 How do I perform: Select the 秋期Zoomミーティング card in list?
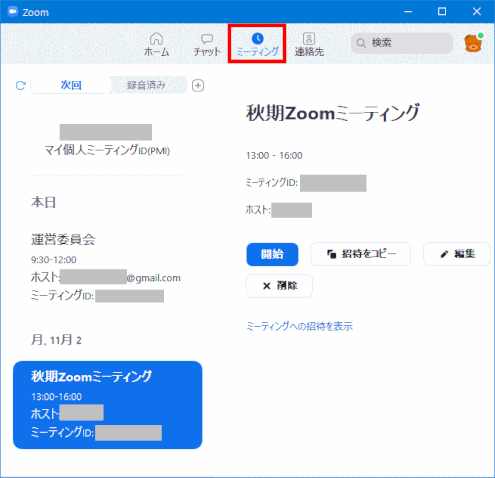click(x=108, y=405)
